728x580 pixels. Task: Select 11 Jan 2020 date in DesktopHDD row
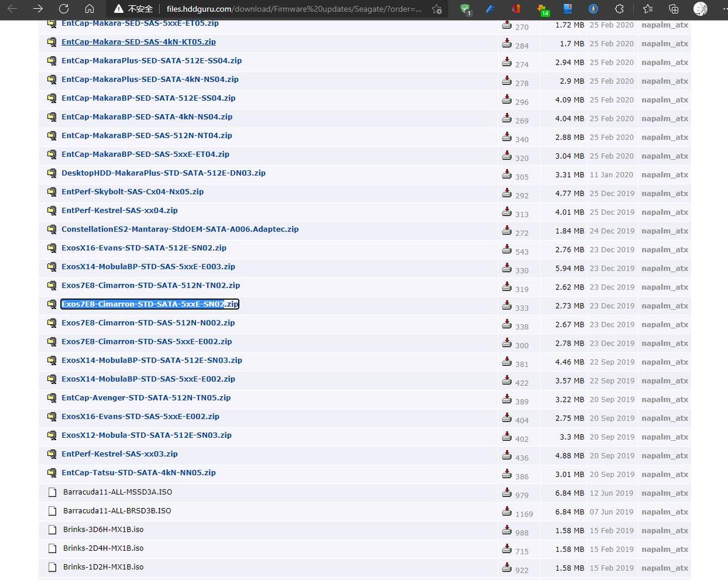pyautogui.click(x=611, y=175)
